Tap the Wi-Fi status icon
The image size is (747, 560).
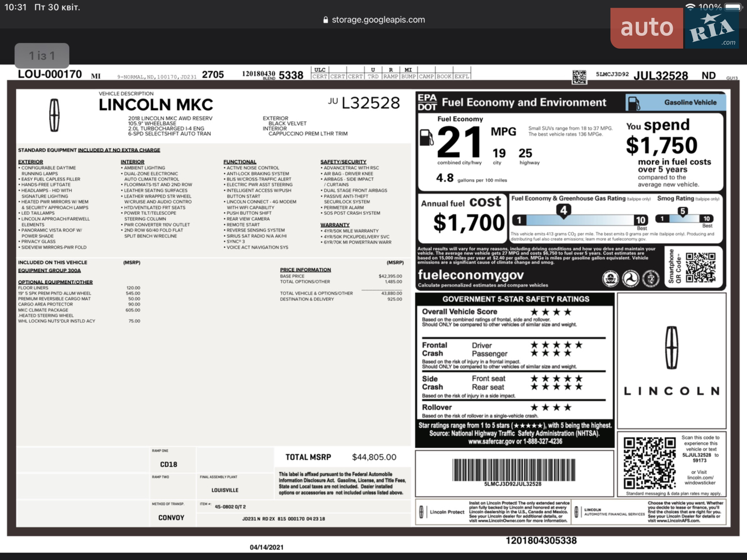(x=690, y=7)
